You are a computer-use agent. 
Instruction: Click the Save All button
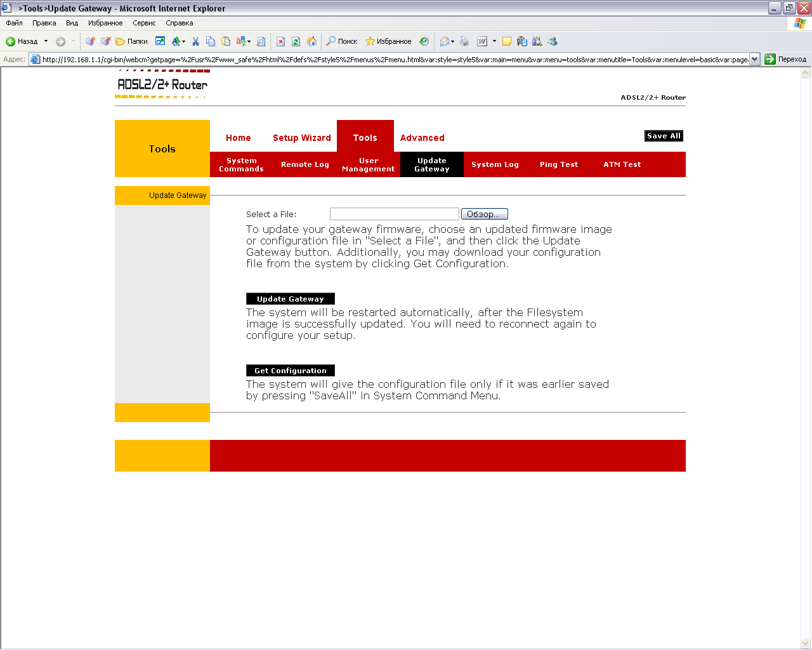[x=664, y=136]
